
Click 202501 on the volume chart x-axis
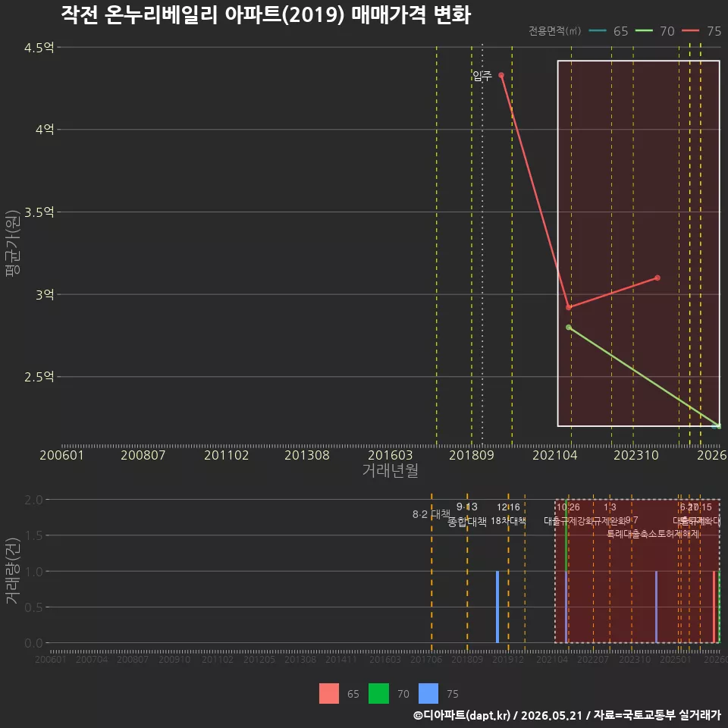coord(676,659)
